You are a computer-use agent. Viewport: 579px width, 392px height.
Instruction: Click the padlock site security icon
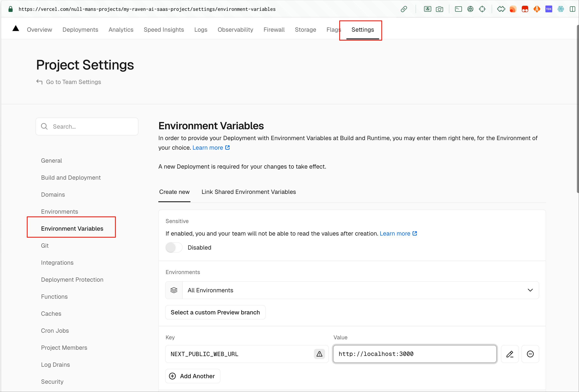10,9
